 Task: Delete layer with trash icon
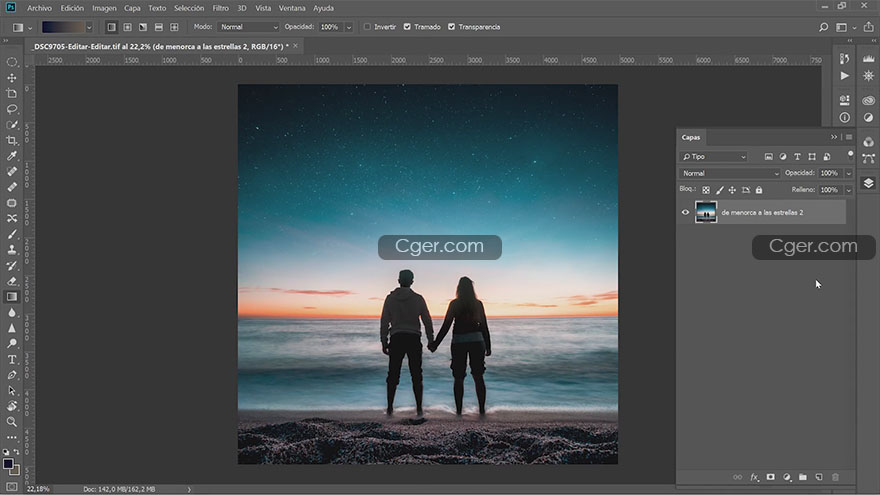836,477
